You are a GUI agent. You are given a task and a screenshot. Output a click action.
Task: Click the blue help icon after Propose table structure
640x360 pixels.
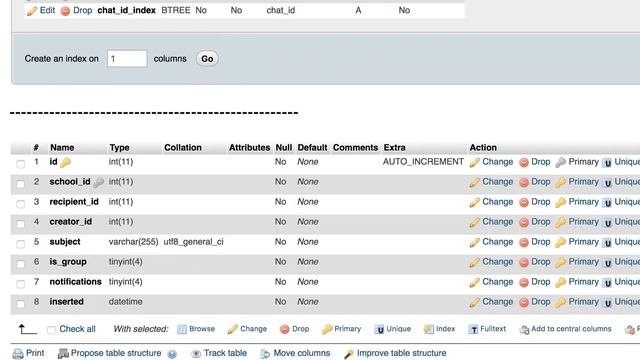click(172, 354)
